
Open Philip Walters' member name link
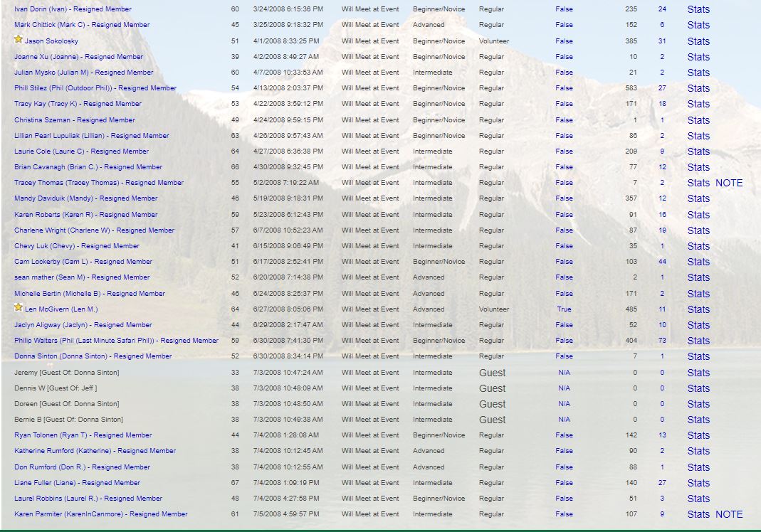click(x=116, y=341)
